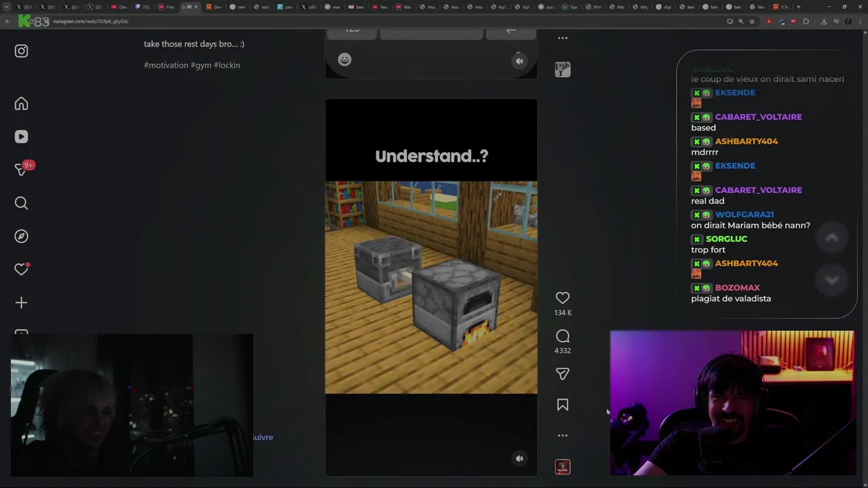The height and width of the screenshot is (488, 868).
Task: Toggle sound on the previous reel above
Action: tap(519, 61)
